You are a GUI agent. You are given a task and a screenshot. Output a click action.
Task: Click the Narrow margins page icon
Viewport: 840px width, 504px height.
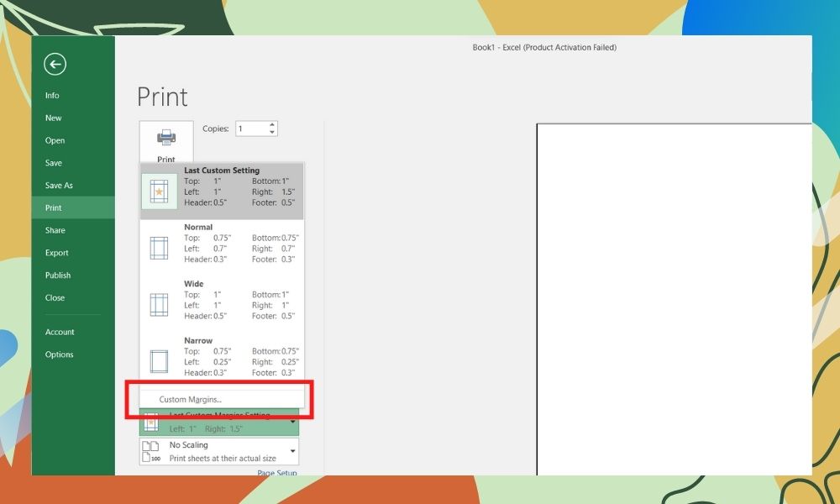[x=159, y=361]
